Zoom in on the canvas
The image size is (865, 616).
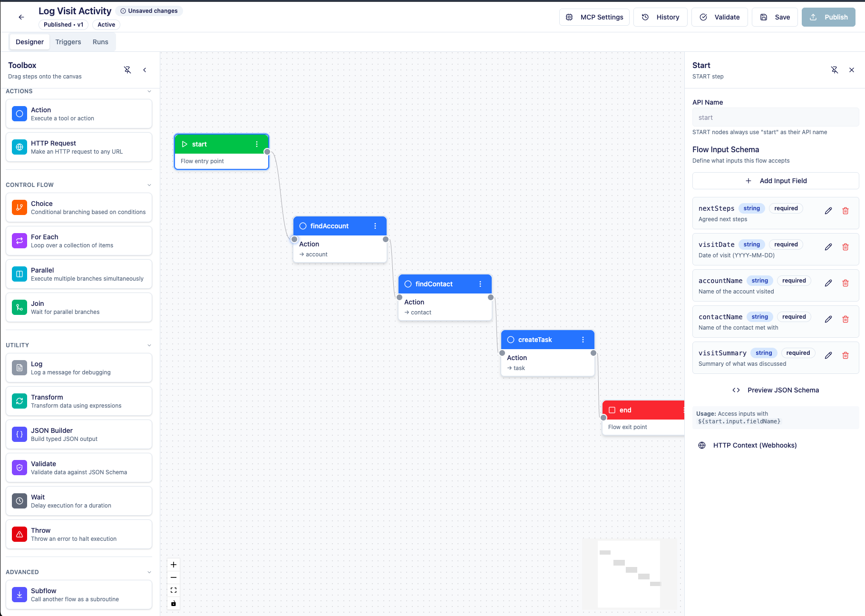174,565
